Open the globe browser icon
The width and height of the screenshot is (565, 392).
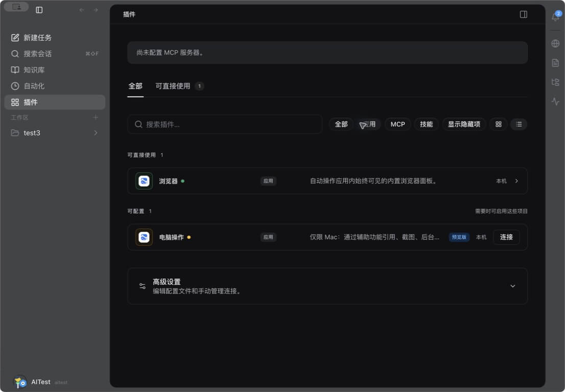point(556,43)
